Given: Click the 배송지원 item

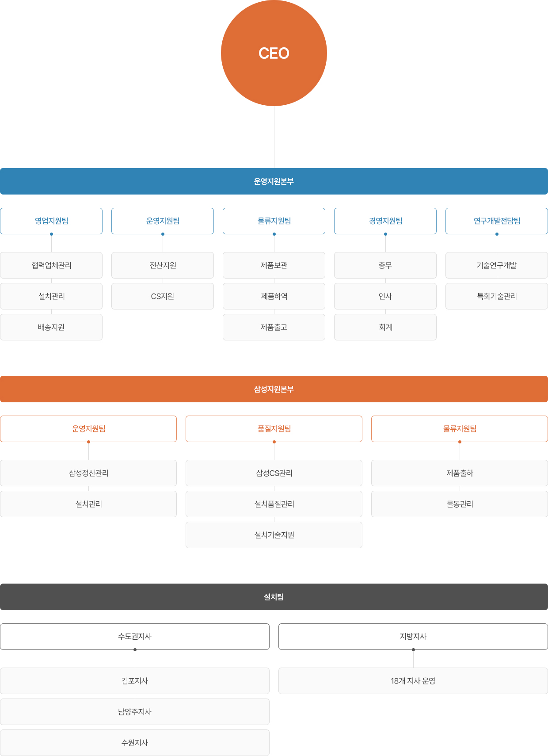Looking at the screenshot, I should point(51,327).
